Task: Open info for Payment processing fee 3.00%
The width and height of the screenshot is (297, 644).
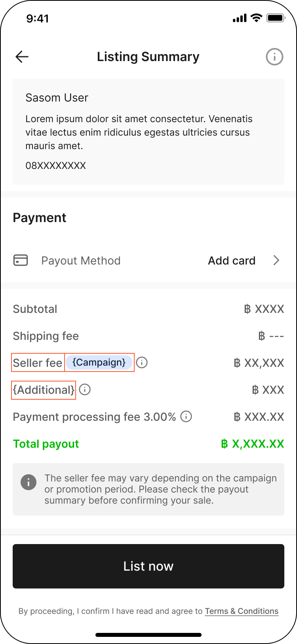Action: pos(185,416)
